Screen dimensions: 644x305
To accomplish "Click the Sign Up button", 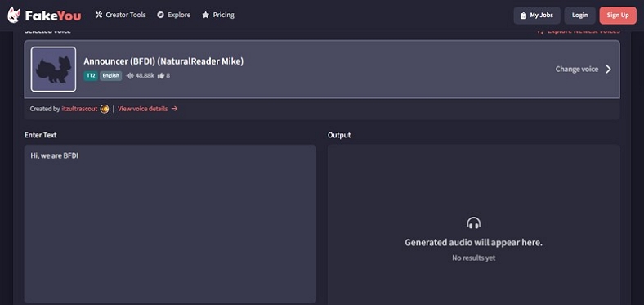I will click(618, 16).
